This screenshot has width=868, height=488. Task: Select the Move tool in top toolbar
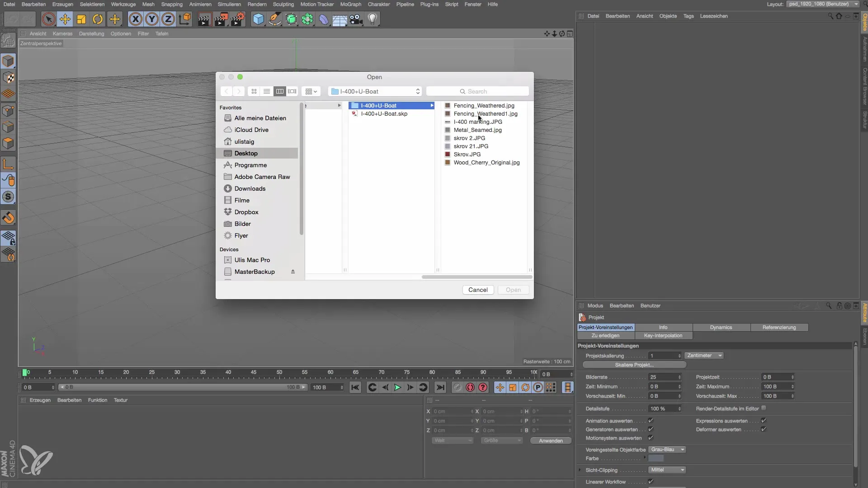coord(65,19)
